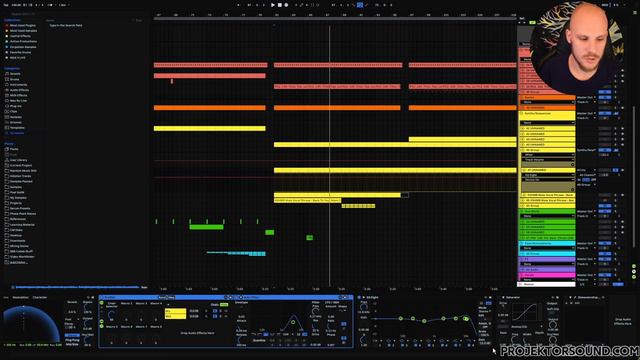Image resolution: width=640 pixels, height=360 pixels.
Task: Open green group Master Out dropdown
Action: (586, 211)
